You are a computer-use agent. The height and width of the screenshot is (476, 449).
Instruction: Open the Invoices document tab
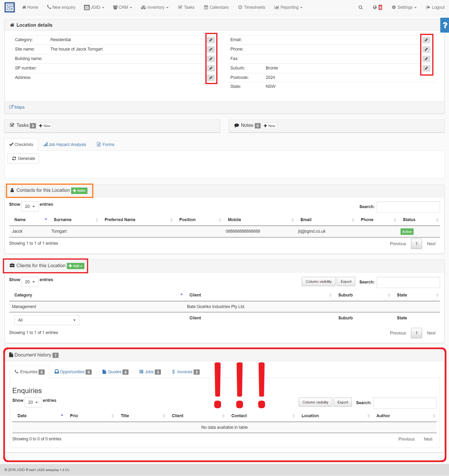[186, 372]
